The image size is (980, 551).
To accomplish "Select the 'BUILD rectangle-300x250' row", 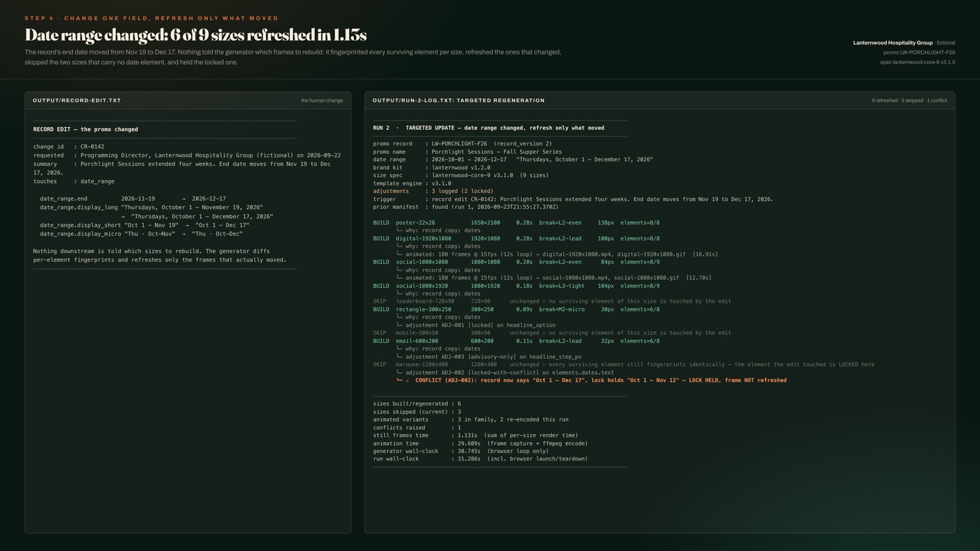I will pos(516,310).
